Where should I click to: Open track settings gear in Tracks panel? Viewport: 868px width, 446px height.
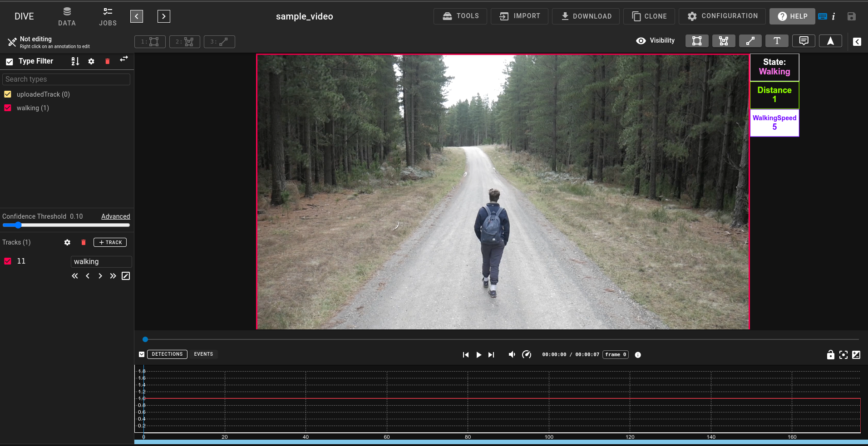click(67, 242)
